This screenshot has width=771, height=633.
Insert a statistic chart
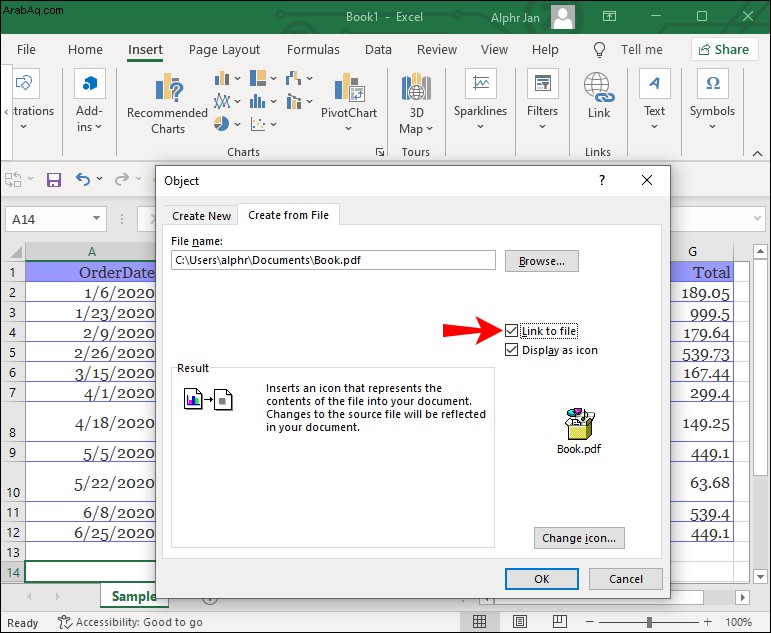coord(258,101)
